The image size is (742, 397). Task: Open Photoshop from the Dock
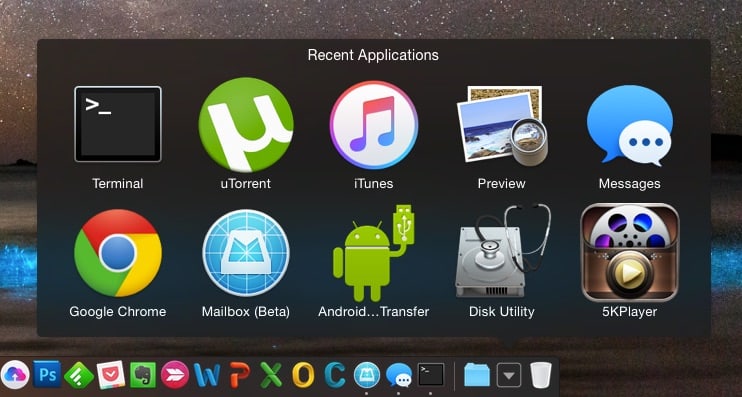click(x=47, y=374)
